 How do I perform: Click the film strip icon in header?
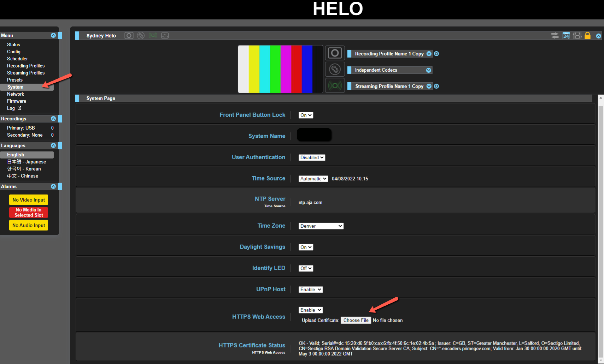(577, 36)
